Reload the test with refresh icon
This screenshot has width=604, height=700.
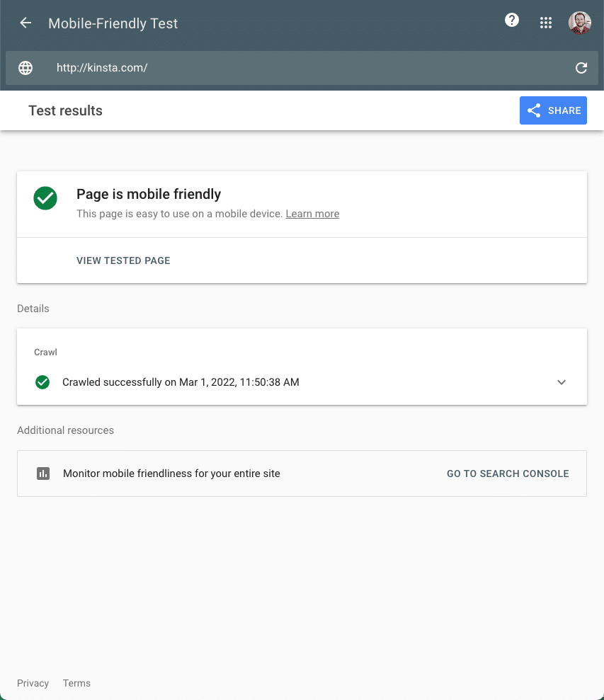581,68
